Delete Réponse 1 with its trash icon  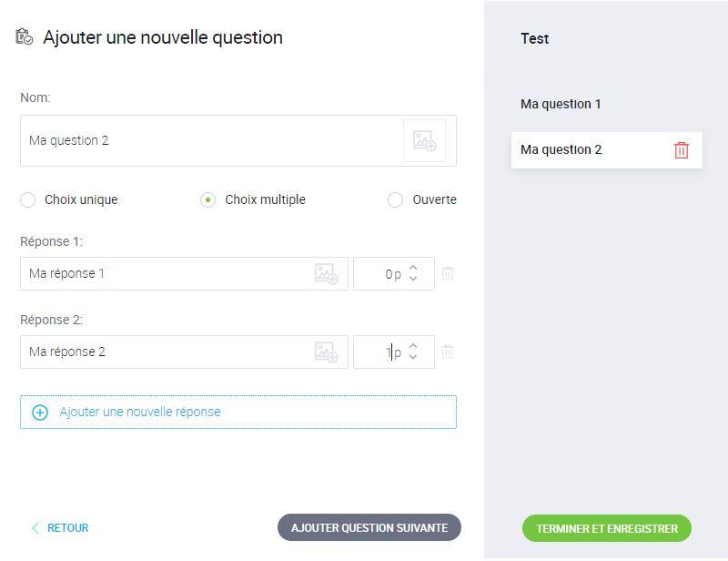448,273
